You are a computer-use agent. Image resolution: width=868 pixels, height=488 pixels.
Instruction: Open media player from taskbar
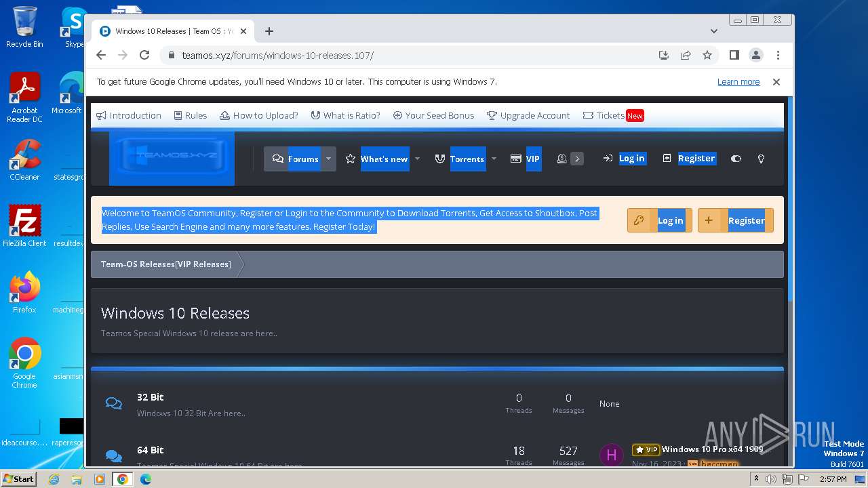coord(99,479)
